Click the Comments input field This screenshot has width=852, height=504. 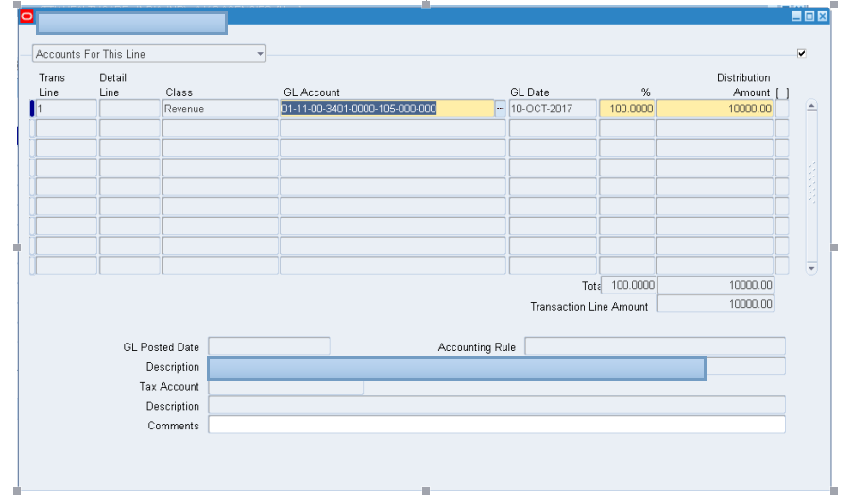pos(497,425)
